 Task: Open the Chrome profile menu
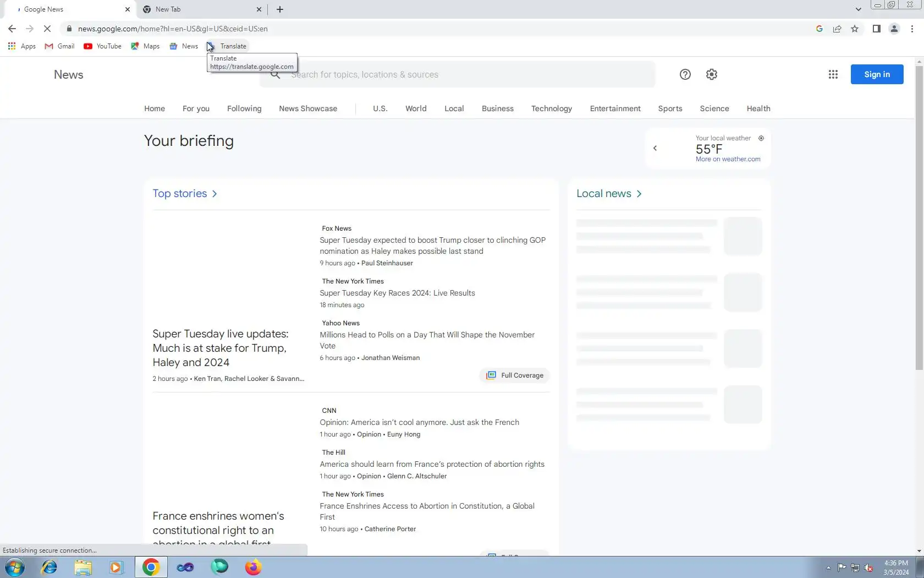tap(894, 29)
